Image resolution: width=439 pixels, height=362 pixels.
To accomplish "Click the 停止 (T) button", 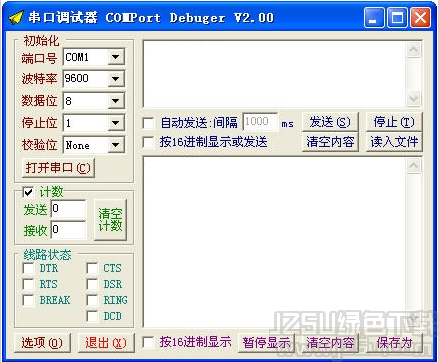I will click(x=394, y=122).
